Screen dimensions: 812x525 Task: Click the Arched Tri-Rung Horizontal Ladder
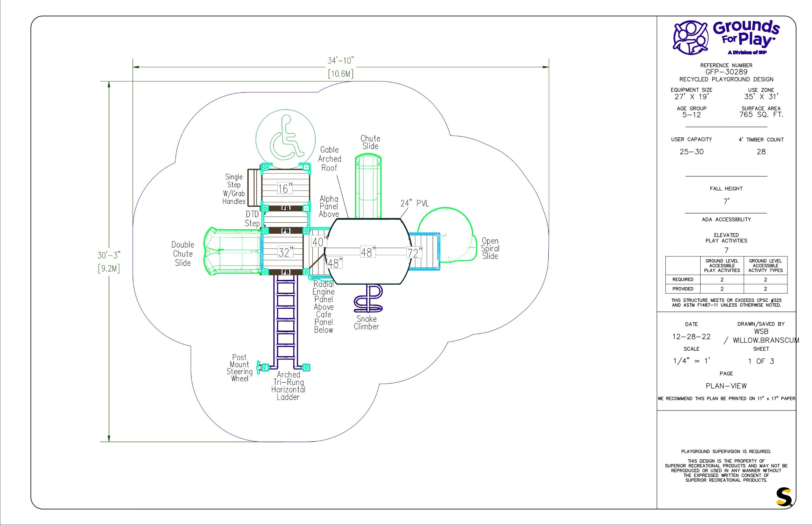pos(286,319)
